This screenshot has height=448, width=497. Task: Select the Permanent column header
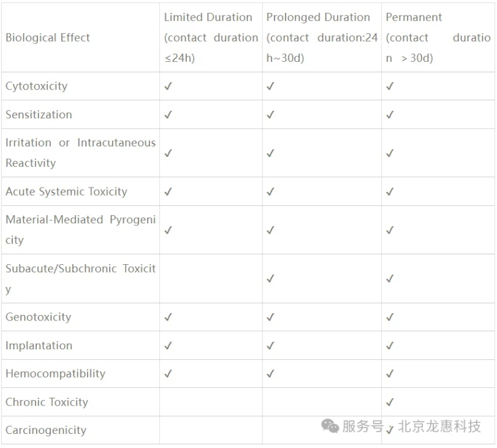(x=438, y=37)
